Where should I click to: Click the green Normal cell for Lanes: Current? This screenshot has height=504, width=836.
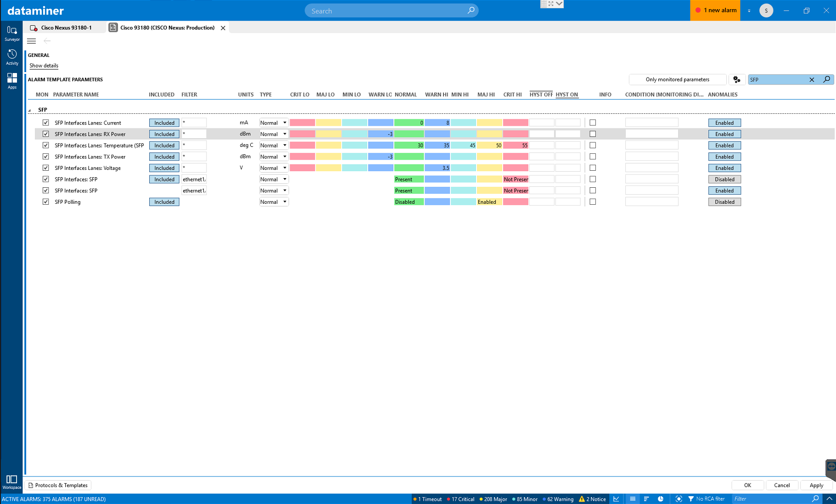coord(409,123)
